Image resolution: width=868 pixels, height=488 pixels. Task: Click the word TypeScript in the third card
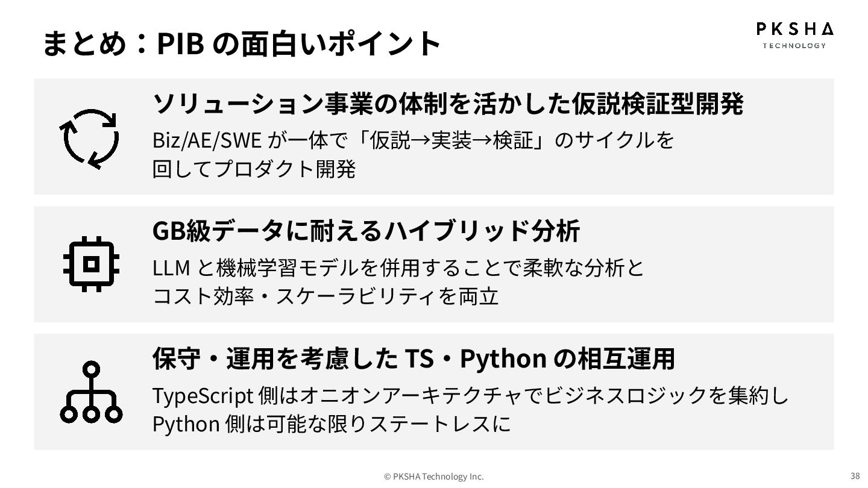[202, 396]
